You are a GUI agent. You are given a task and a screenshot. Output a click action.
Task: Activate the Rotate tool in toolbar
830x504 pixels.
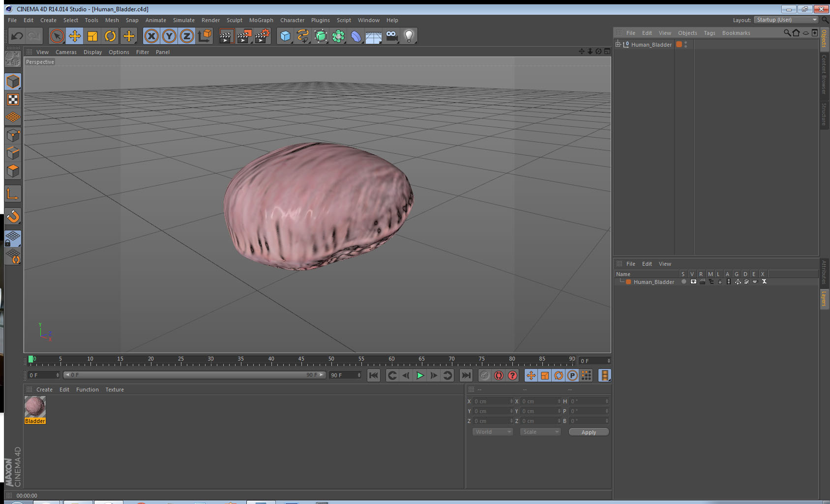[x=110, y=36]
